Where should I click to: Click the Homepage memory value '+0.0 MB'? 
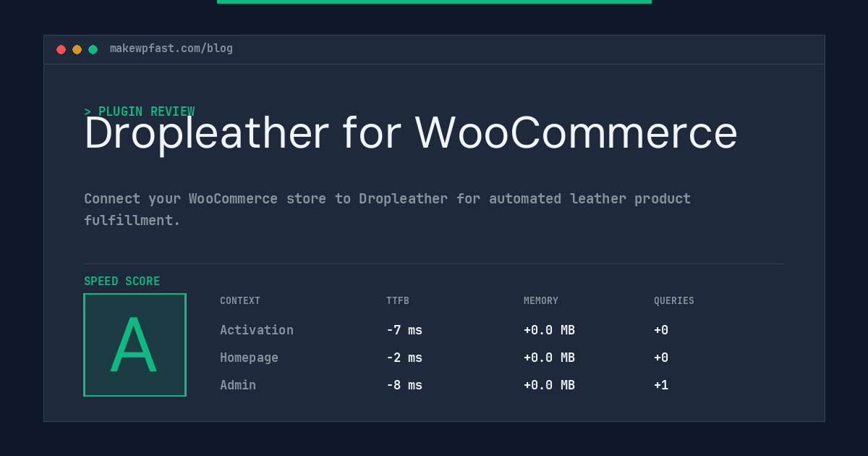coord(550,358)
